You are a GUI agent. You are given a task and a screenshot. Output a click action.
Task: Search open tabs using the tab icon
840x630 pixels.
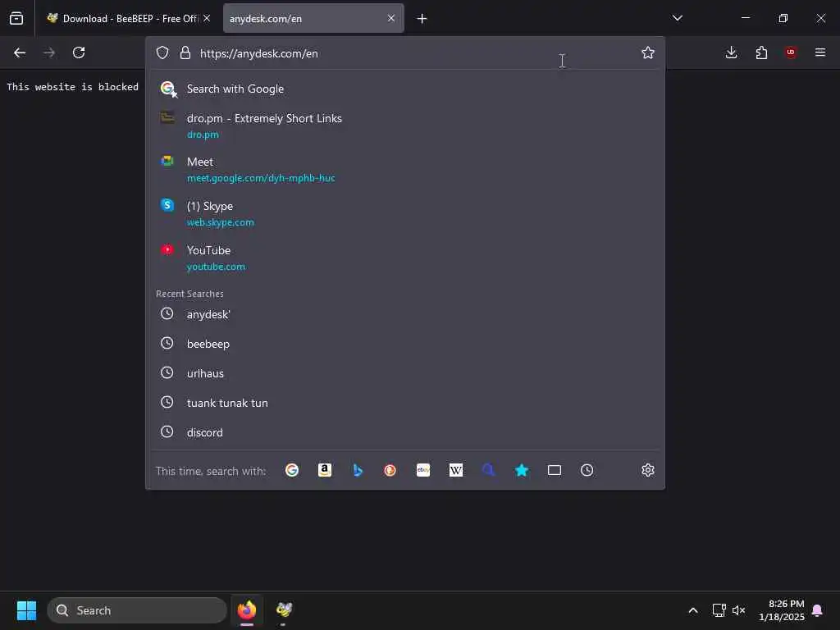[555, 470]
